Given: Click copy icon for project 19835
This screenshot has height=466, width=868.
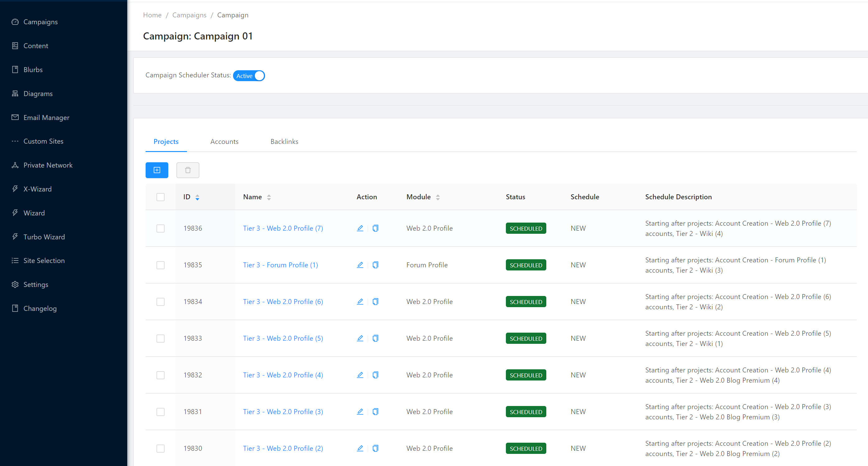Looking at the screenshot, I should click(376, 265).
